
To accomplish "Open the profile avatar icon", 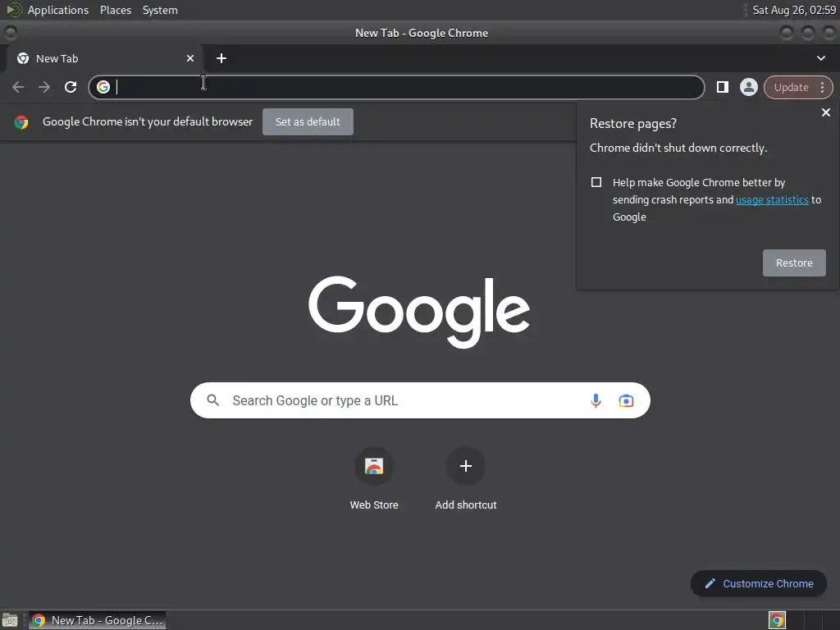I will coord(748,87).
